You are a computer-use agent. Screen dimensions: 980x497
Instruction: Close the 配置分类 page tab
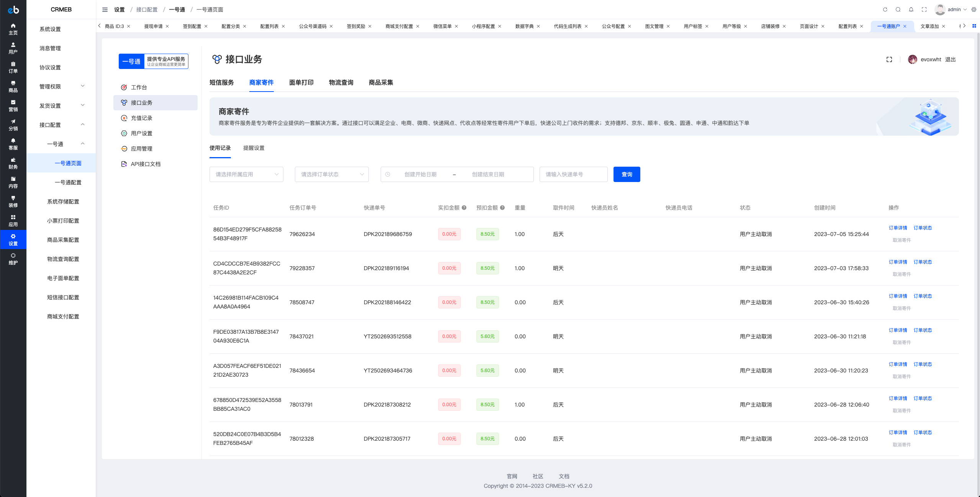click(x=245, y=26)
